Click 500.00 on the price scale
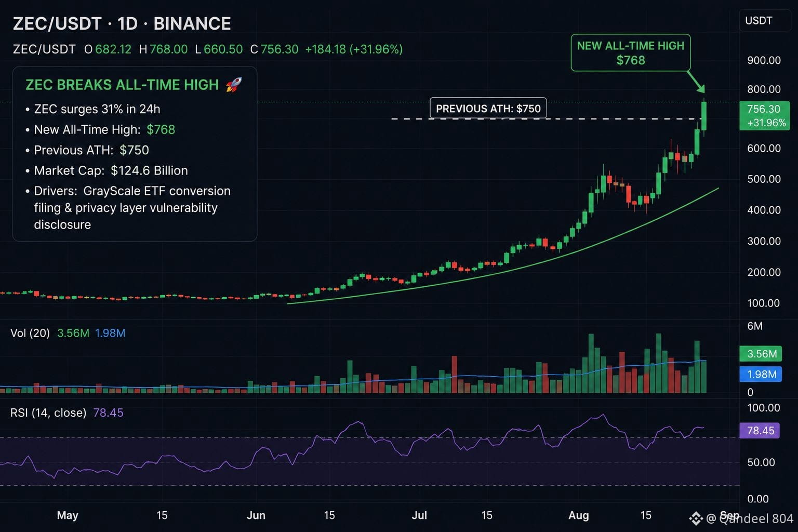The width and height of the screenshot is (798, 532). pyautogui.click(x=764, y=179)
